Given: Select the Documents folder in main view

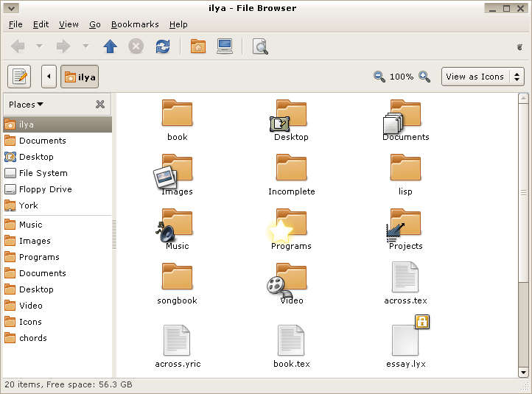Looking at the screenshot, I should click(x=403, y=116).
